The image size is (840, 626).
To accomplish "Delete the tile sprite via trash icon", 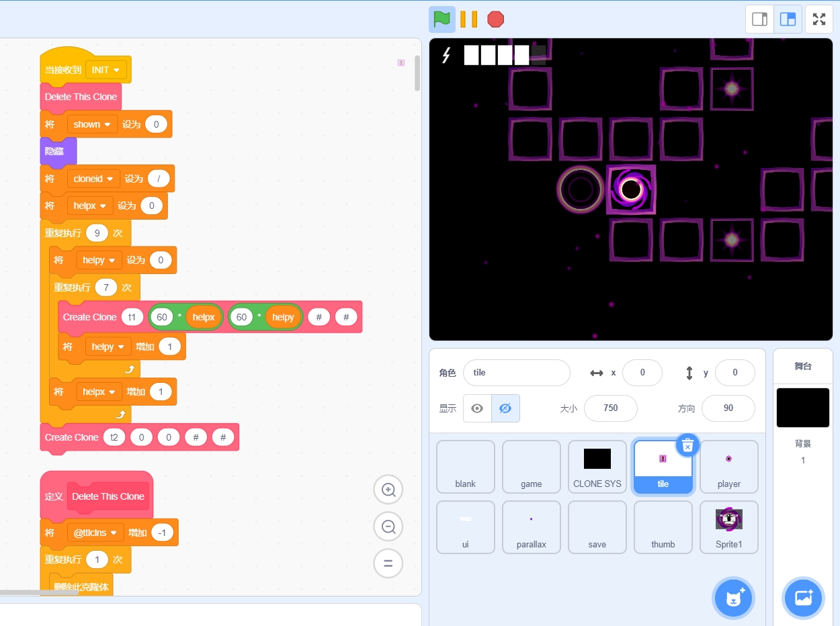I will click(x=687, y=445).
